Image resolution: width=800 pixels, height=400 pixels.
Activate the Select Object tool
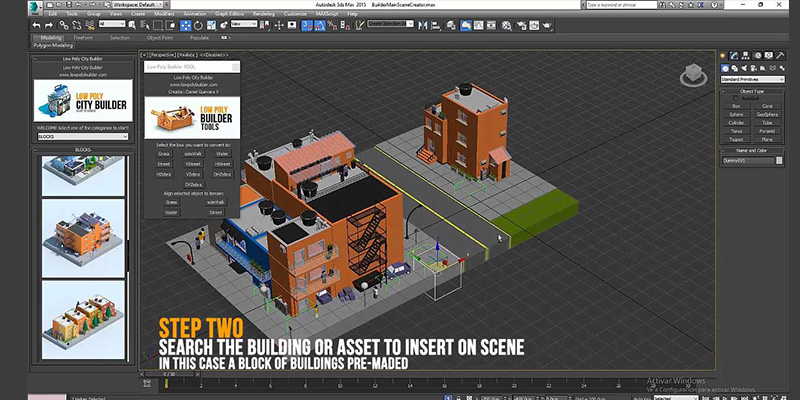coord(132,25)
